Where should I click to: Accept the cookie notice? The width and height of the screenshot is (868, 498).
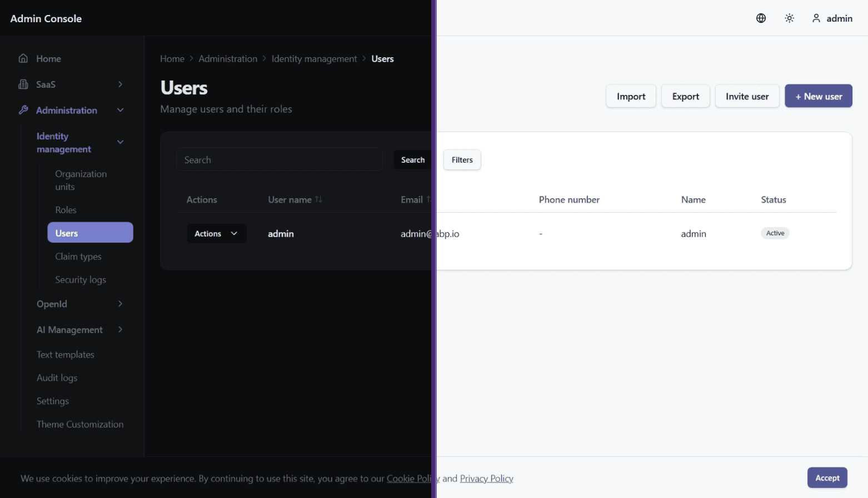(x=827, y=478)
